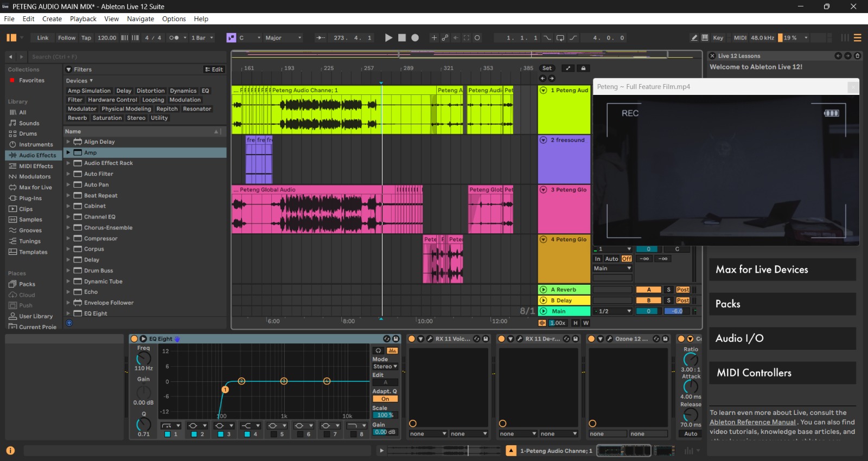The height and width of the screenshot is (461, 868).
Task: Click the Draw Mode pencil icon
Action: pos(694,38)
